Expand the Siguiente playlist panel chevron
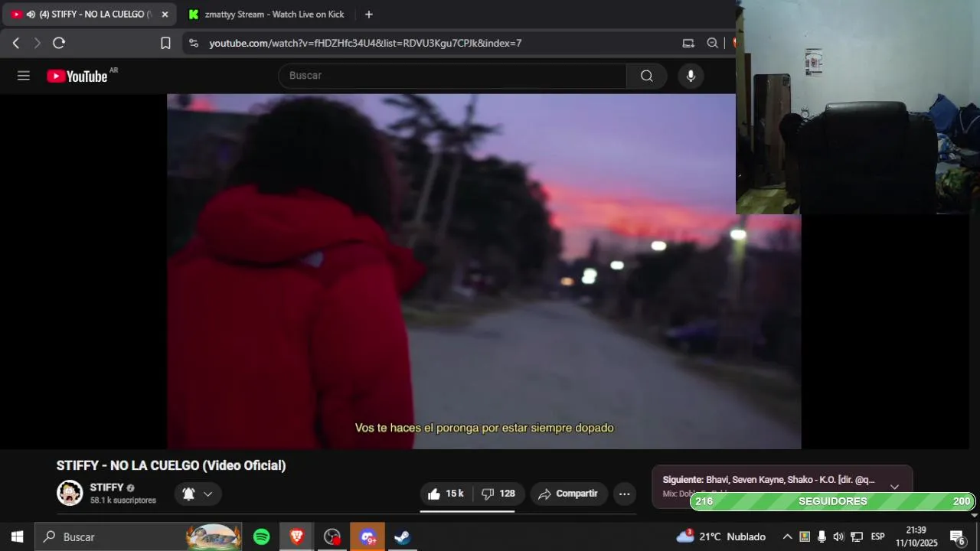This screenshot has width=980, height=551. click(894, 486)
